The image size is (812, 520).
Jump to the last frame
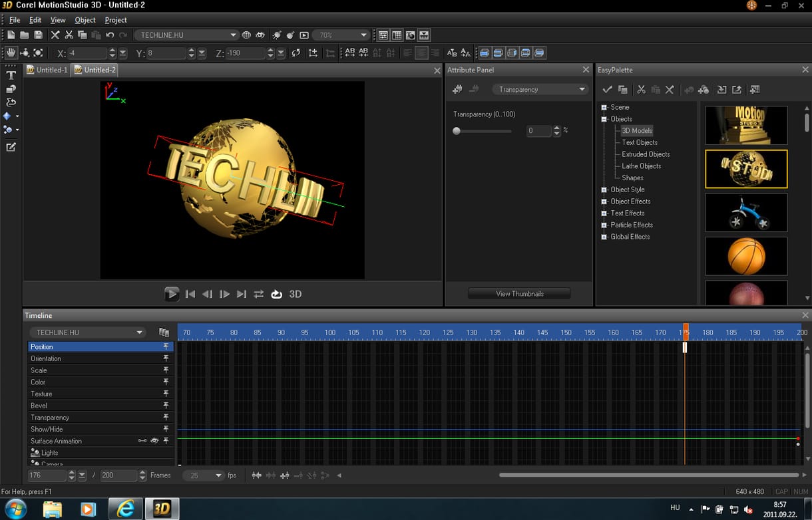click(x=242, y=294)
